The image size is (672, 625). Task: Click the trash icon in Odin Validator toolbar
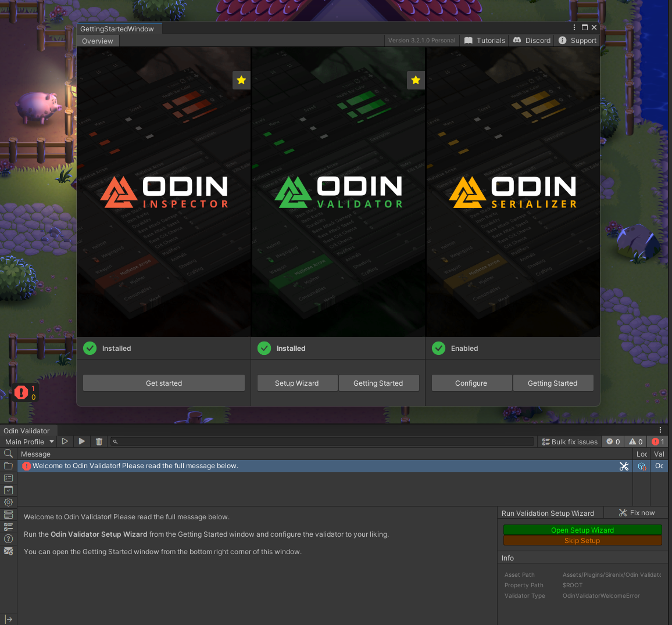[99, 441]
